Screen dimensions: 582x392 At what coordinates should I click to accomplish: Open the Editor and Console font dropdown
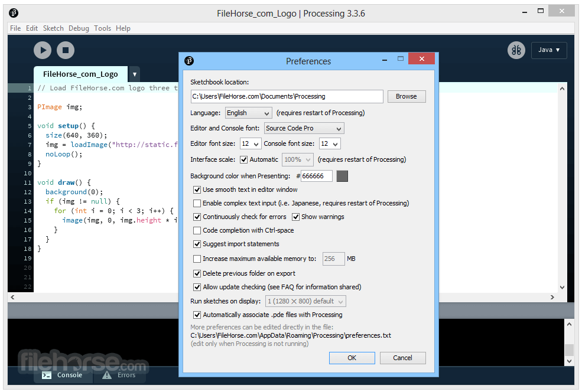[x=304, y=128]
